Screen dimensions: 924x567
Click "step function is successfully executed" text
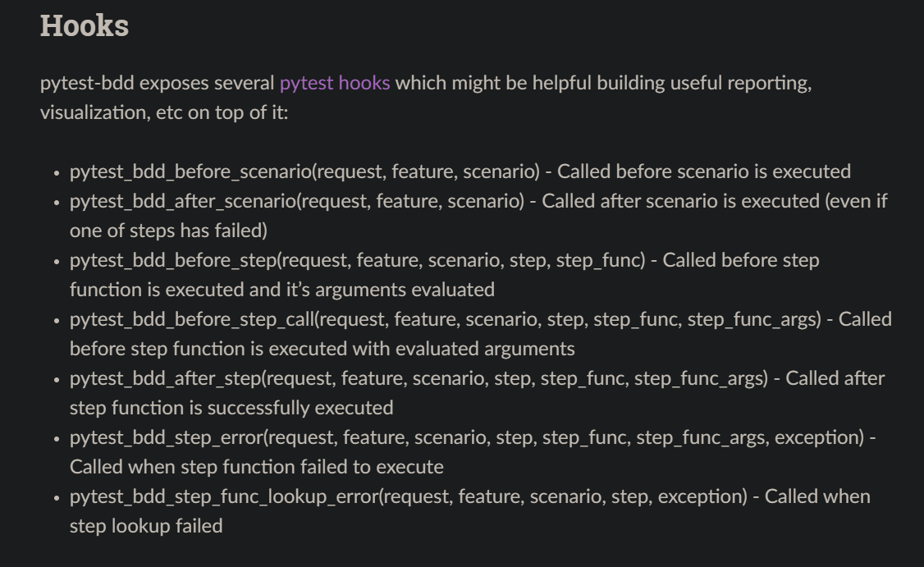click(x=231, y=408)
